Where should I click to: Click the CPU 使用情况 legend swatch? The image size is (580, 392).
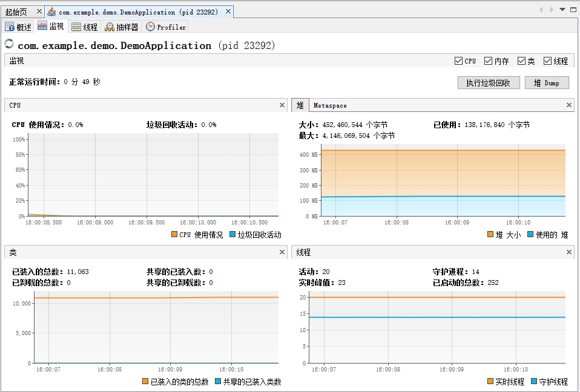click(x=174, y=234)
